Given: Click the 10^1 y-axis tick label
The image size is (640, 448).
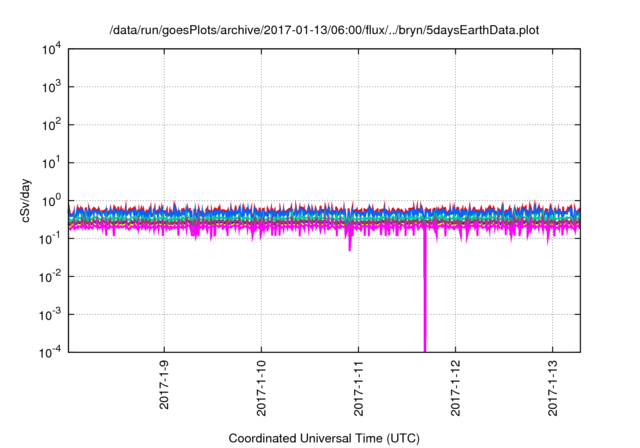Looking at the screenshot, I should coord(52,164).
